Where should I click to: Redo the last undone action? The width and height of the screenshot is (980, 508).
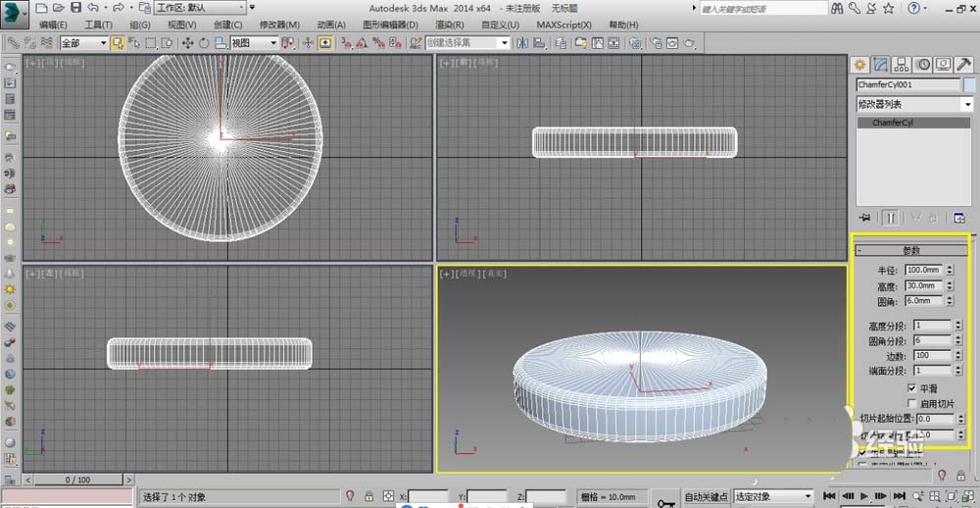119,8
